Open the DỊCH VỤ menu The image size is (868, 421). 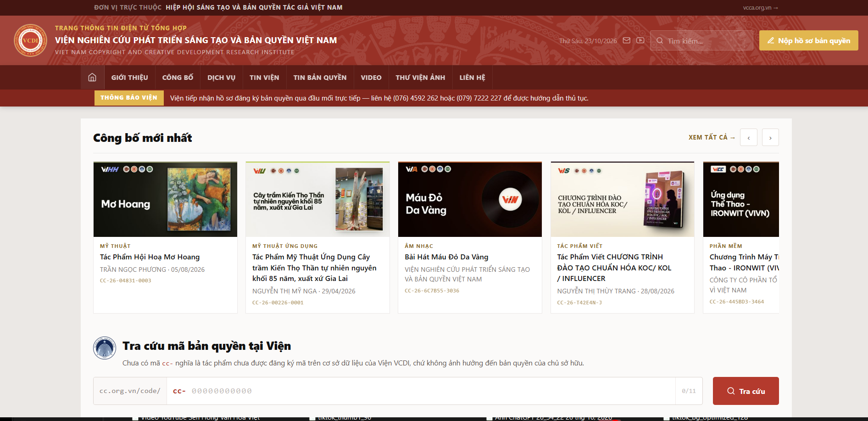(x=221, y=77)
